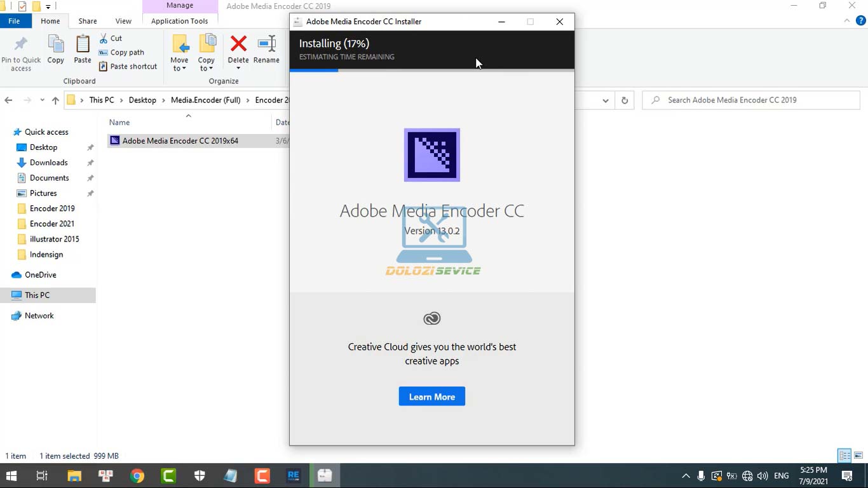Open the Share ribbon tab
Image resolution: width=868 pixels, height=488 pixels.
click(88, 21)
